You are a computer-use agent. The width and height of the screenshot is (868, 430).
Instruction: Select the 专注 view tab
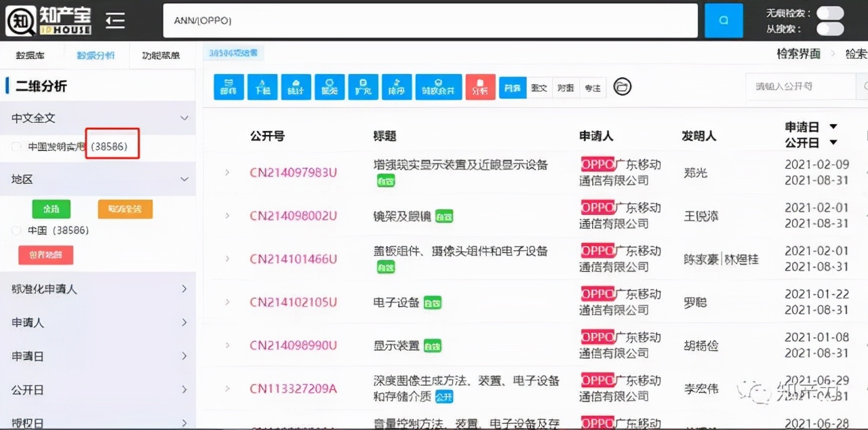point(593,87)
